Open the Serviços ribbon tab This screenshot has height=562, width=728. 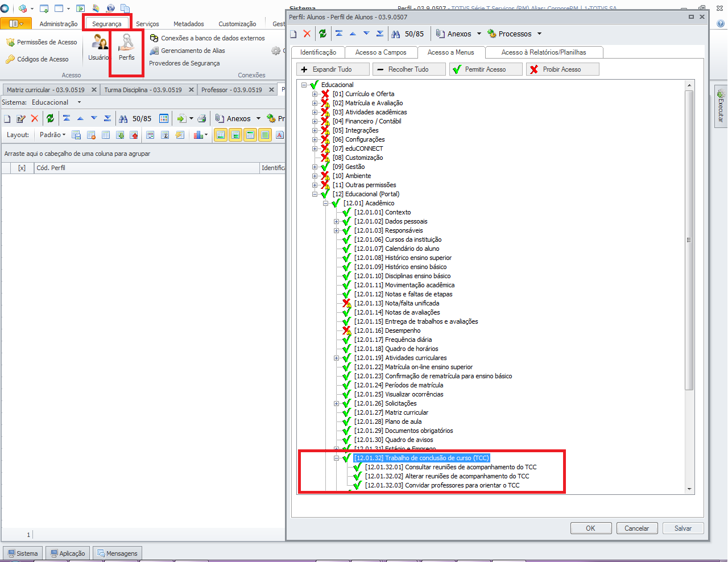point(147,24)
